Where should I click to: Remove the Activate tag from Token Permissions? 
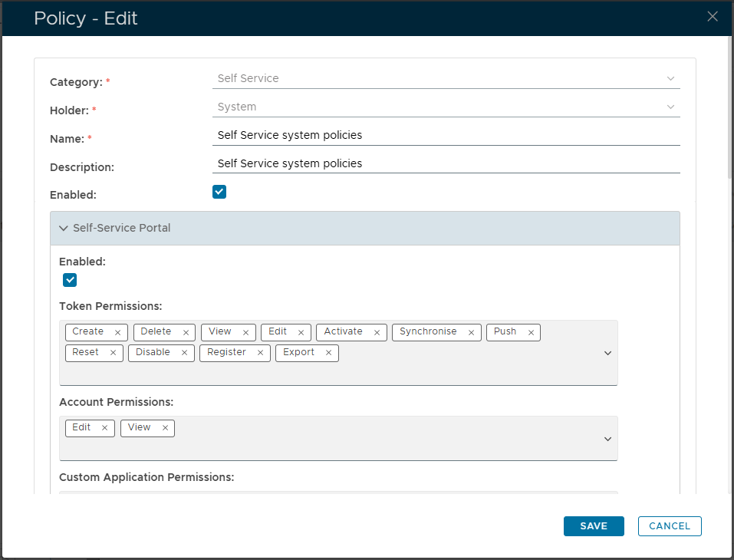(377, 332)
